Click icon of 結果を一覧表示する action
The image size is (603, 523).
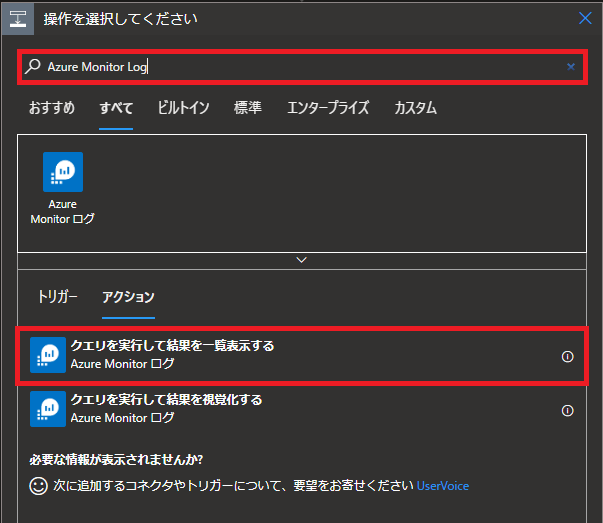[48, 355]
